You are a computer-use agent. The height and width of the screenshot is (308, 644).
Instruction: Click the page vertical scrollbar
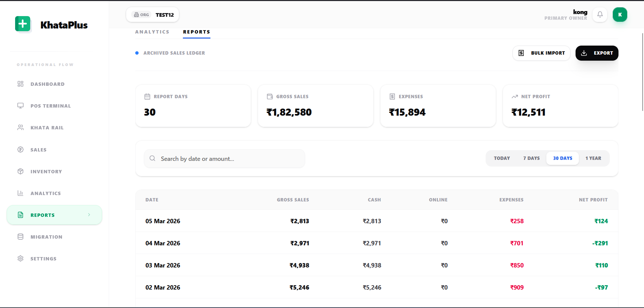pyautogui.click(x=642, y=72)
